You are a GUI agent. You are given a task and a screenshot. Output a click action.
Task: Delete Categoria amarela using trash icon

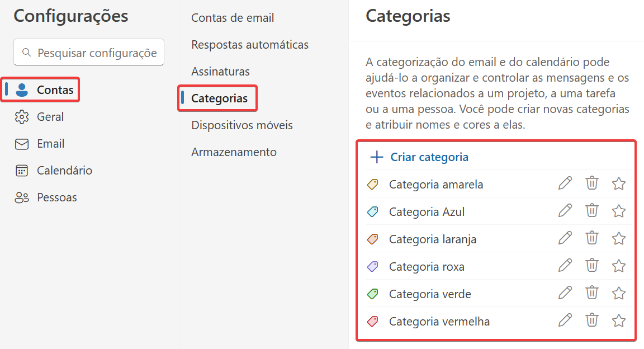pos(592,183)
